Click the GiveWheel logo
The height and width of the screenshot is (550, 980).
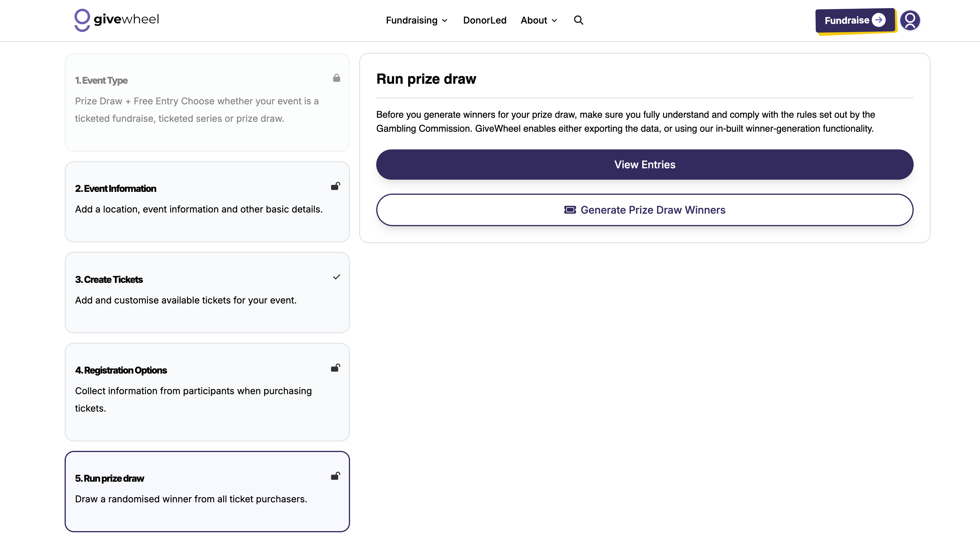(x=116, y=20)
